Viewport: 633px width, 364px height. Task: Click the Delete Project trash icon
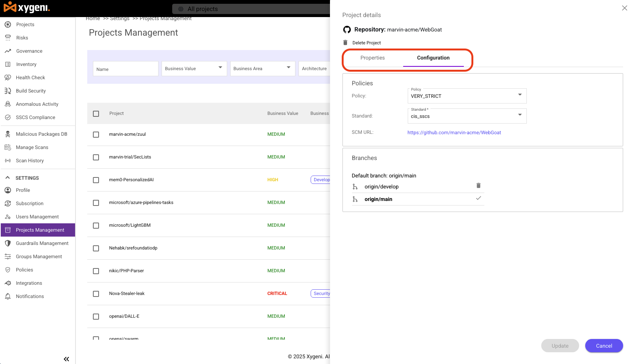345,42
